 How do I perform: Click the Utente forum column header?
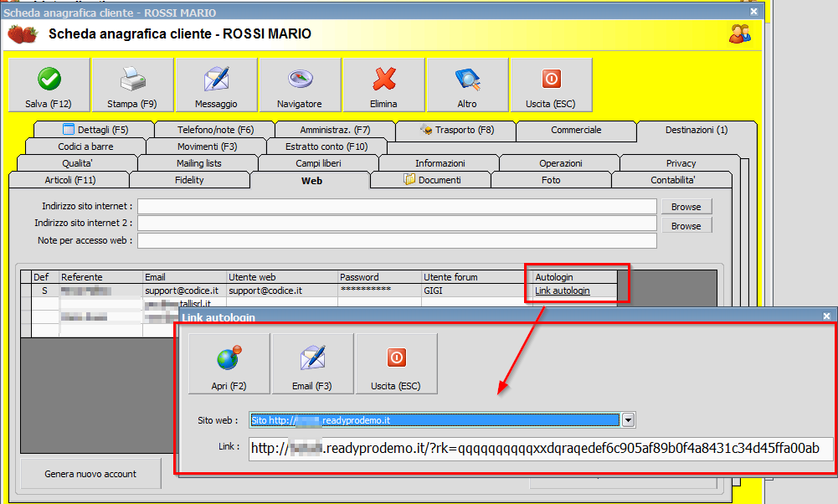pyautogui.click(x=477, y=277)
